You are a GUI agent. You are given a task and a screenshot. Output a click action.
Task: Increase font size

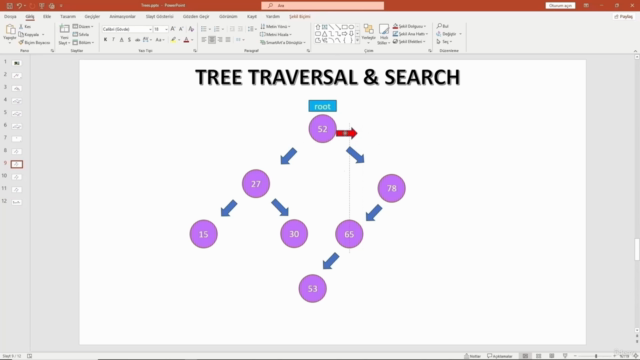(x=173, y=29)
